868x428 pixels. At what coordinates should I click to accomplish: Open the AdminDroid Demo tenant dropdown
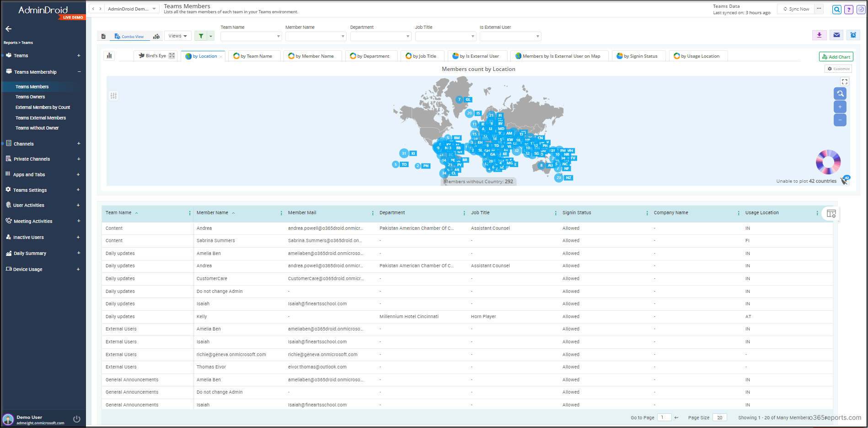(132, 9)
